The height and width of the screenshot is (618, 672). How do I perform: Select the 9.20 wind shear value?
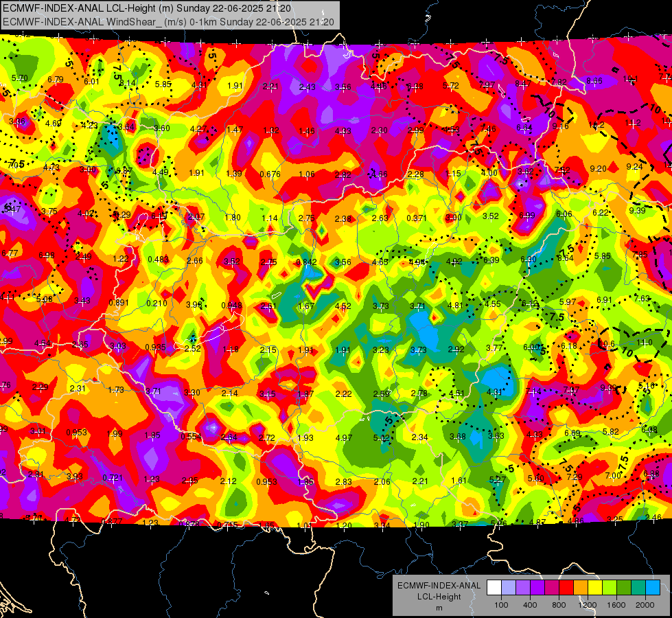(599, 169)
